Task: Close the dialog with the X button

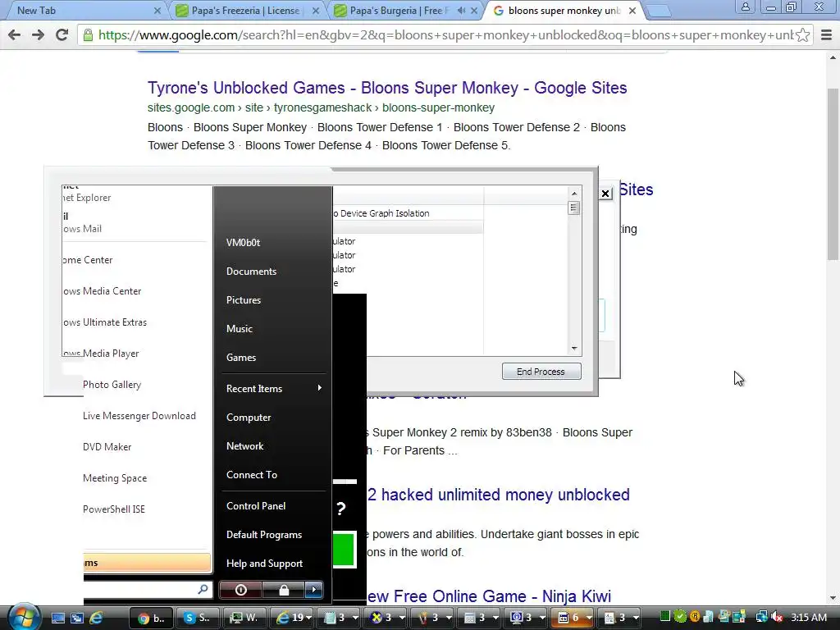Action: pyautogui.click(x=605, y=194)
